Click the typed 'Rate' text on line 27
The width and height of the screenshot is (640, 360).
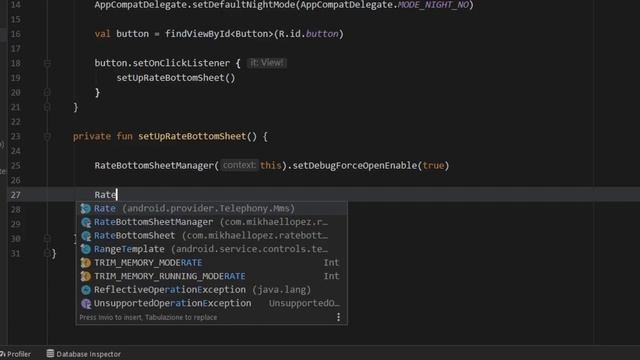(x=105, y=195)
